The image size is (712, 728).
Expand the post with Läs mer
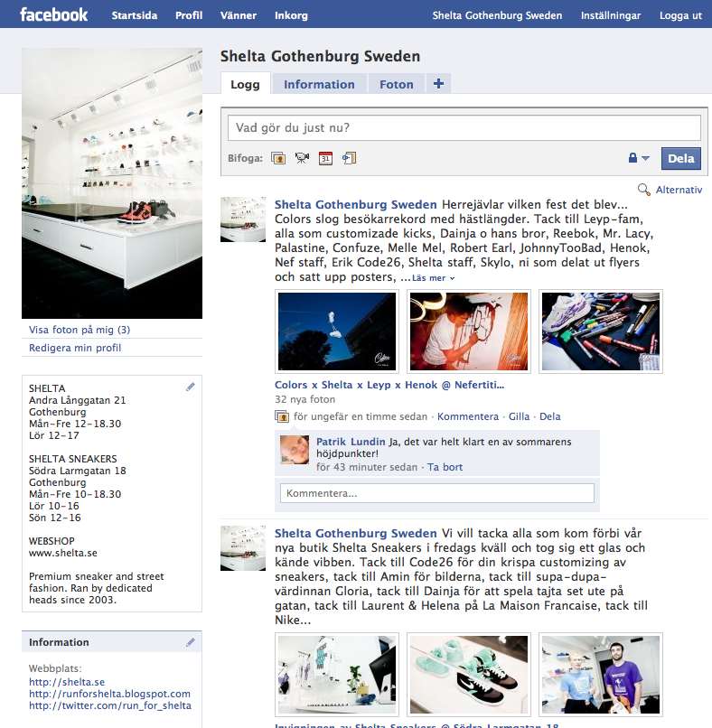433,277
